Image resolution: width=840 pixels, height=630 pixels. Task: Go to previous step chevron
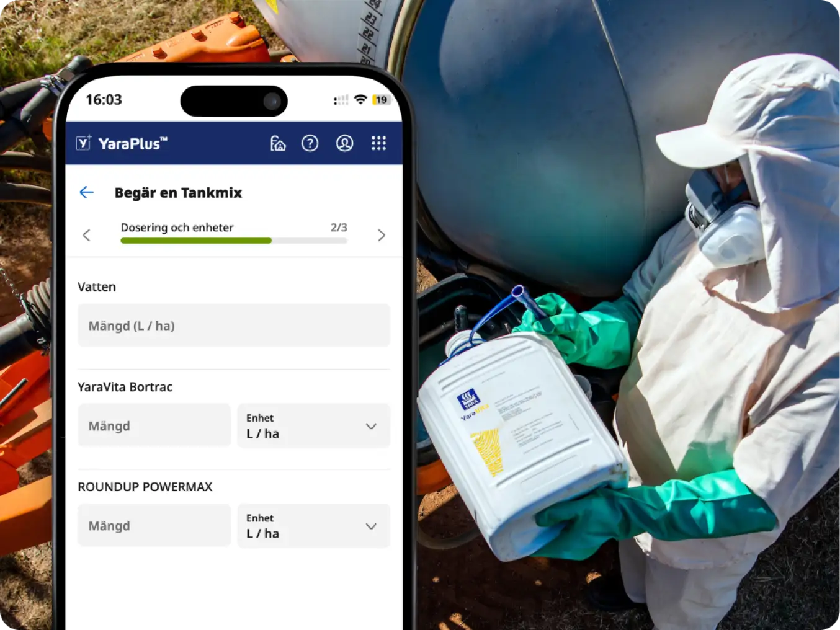tap(87, 235)
